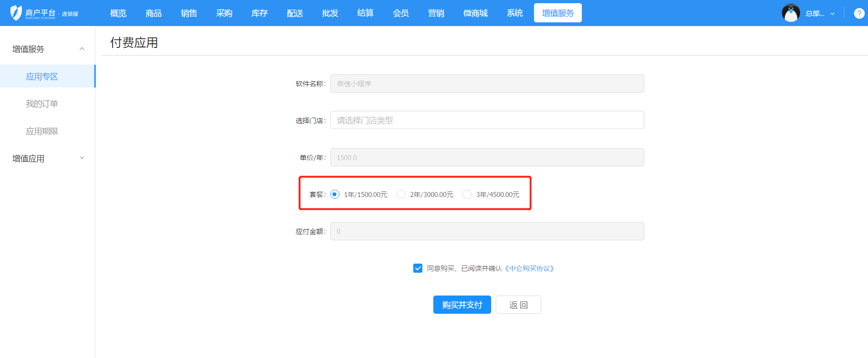
Task: Click the 购买并支付 button
Action: (x=462, y=305)
